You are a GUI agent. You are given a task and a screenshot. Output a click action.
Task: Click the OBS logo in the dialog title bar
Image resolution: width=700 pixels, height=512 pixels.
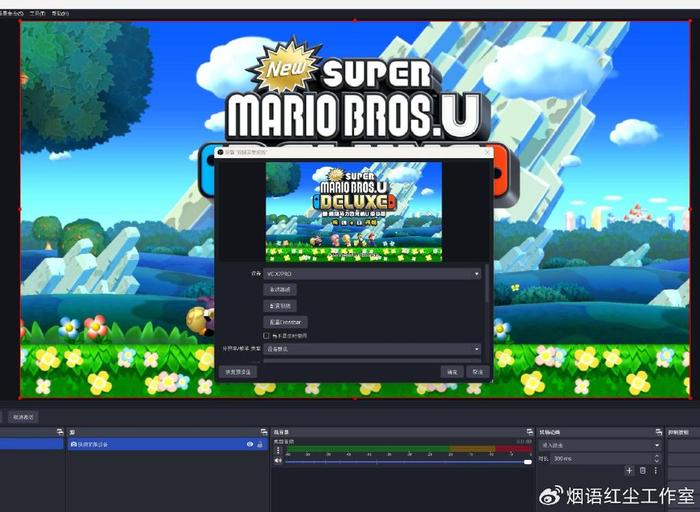(220, 152)
